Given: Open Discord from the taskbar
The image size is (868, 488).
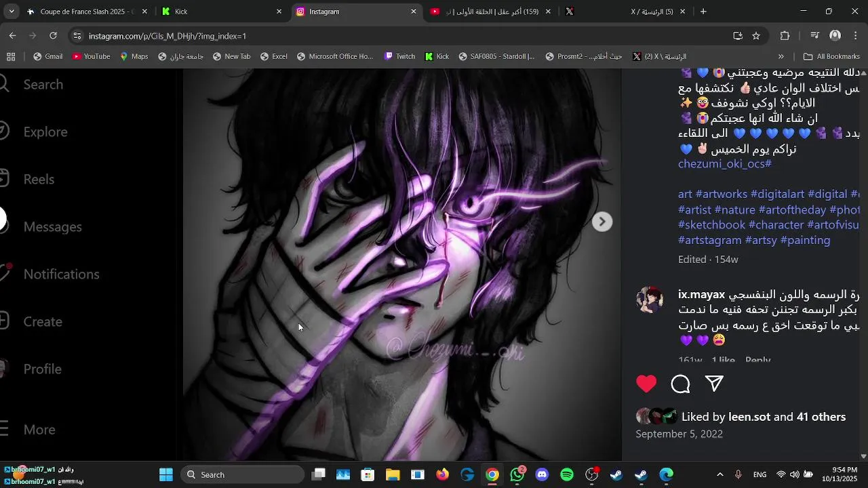Looking at the screenshot, I should (542, 474).
